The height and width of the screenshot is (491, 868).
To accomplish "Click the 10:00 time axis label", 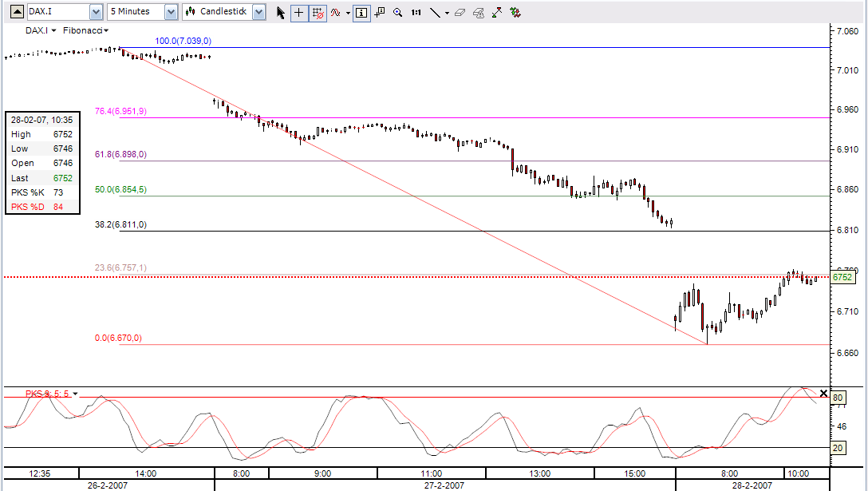I will tap(798, 473).
